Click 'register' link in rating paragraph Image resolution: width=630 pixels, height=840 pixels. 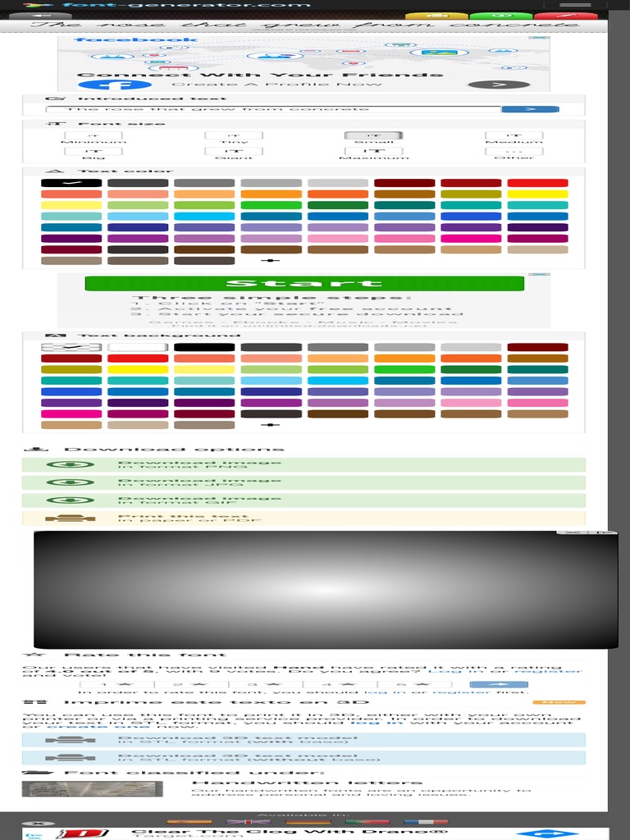[547, 671]
